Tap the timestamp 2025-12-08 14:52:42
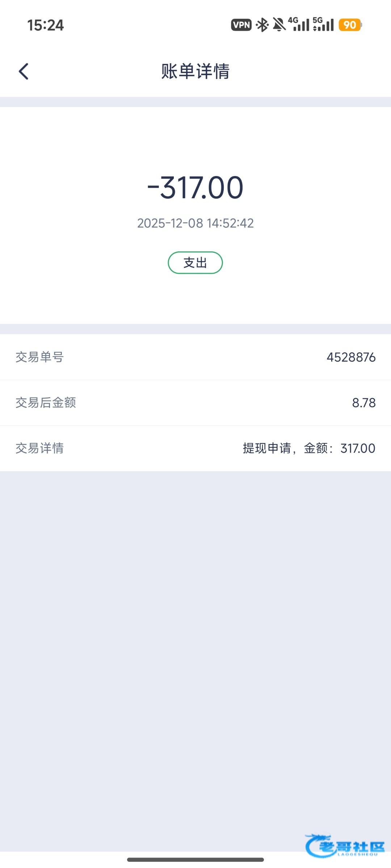The height and width of the screenshot is (868, 391). [195, 223]
